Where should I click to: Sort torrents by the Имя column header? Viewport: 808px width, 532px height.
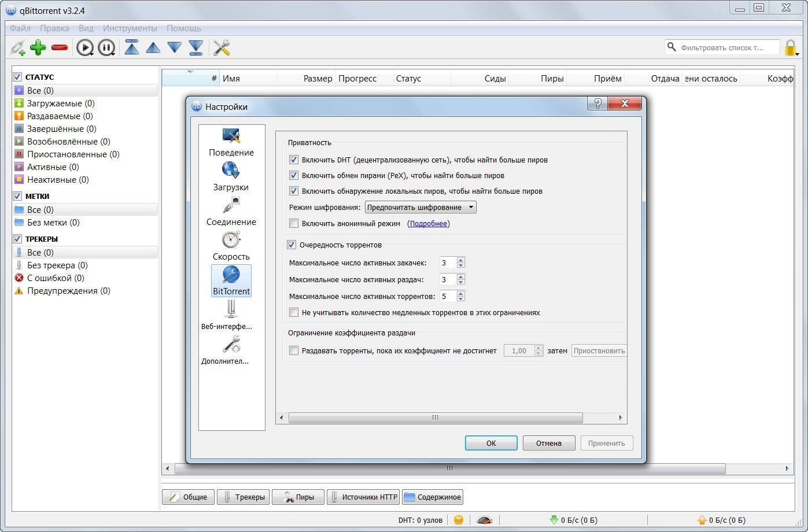249,78
